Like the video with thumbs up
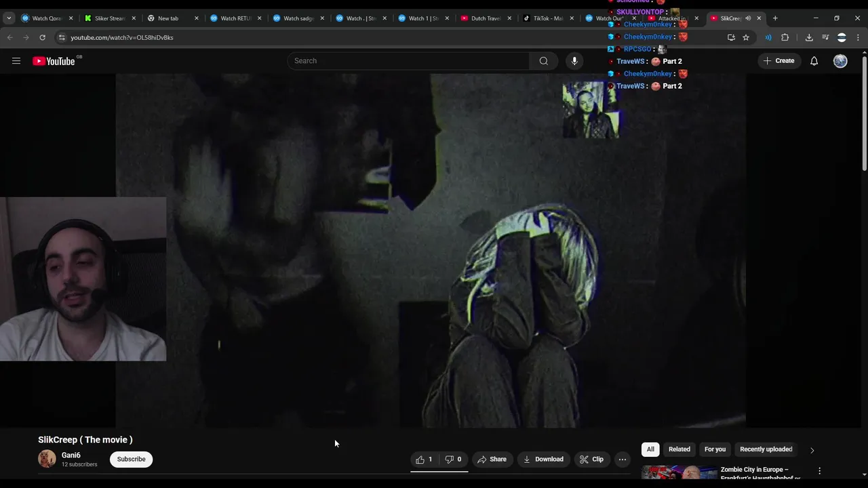This screenshot has height=488, width=868. [425, 460]
